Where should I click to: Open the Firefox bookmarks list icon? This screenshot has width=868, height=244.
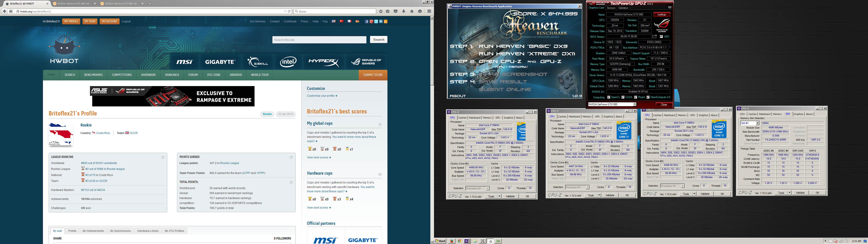tap(388, 12)
